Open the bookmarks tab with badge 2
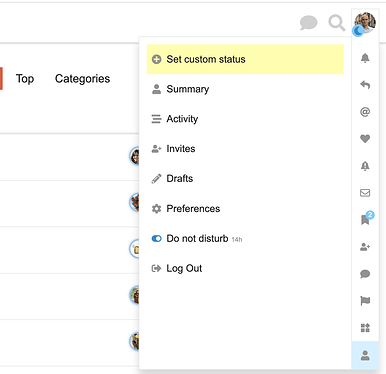This screenshot has height=374, width=386. [x=366, y=219]
